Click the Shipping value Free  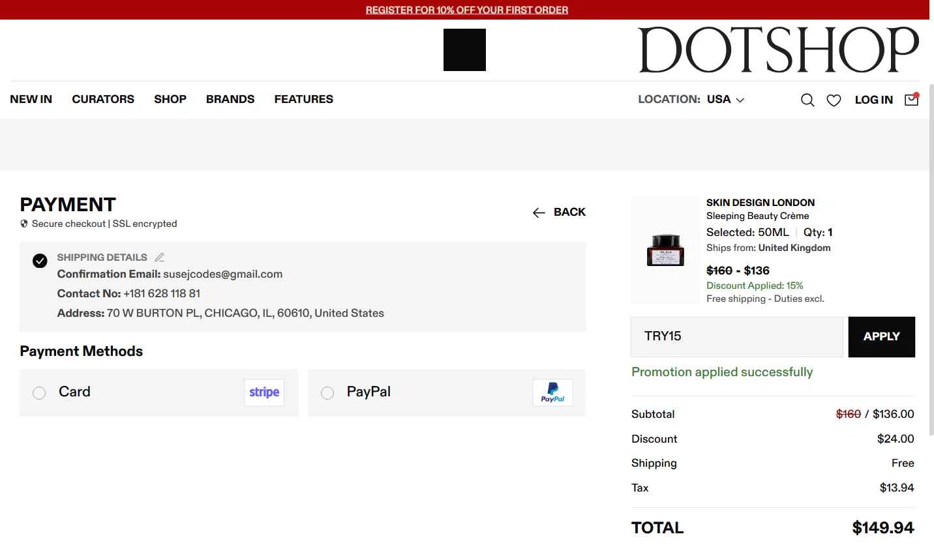click(903, 464)
